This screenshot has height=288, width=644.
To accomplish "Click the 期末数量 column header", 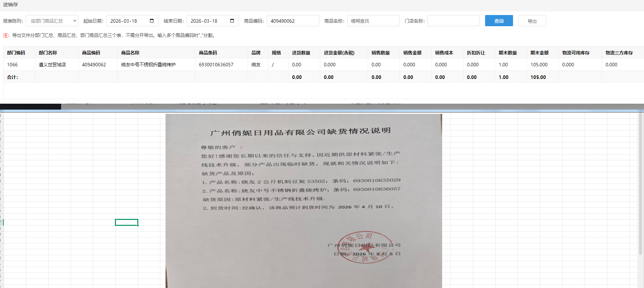I will 507,53.
